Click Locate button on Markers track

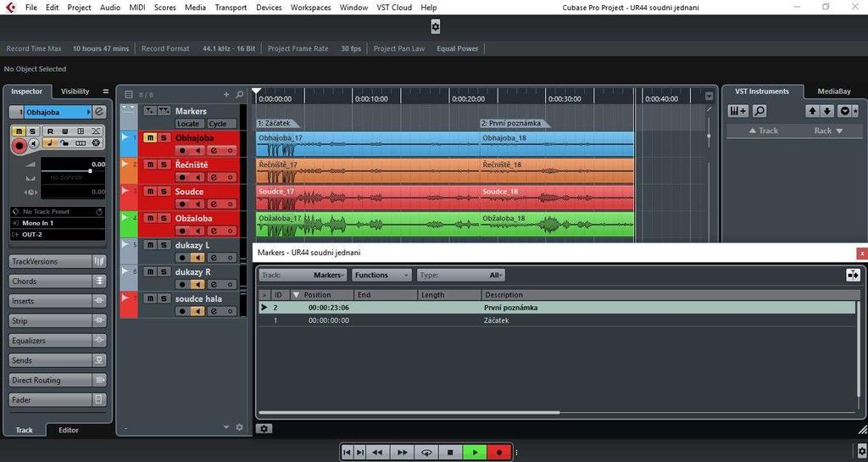[188, 124]
